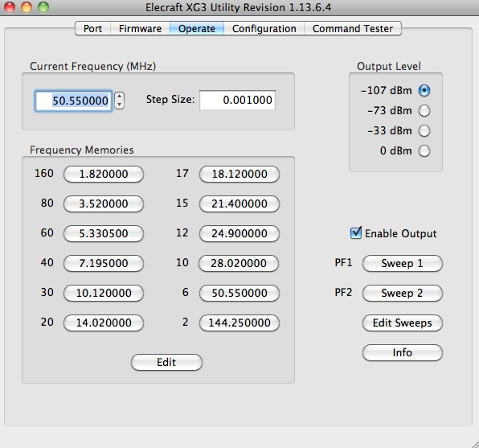Recall 10m memory 28.020000

pos(239,263)
